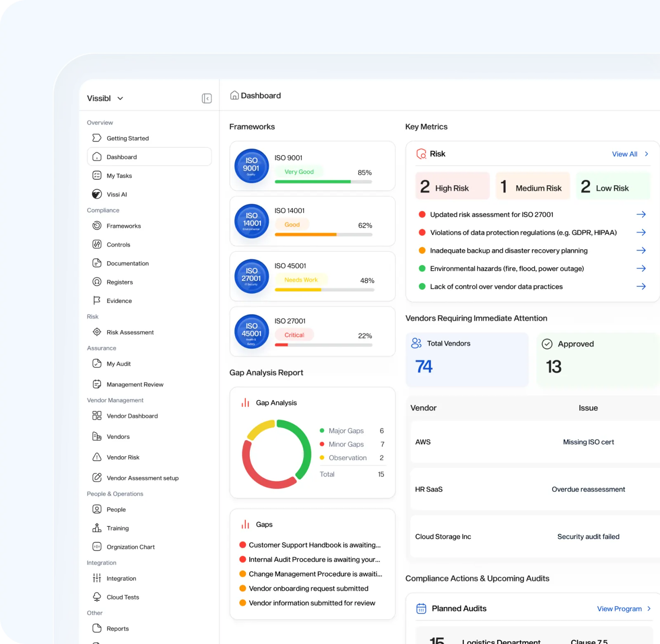Open arrow for Environmental hazards risk
This screenshot has width=660, height=644.
[x=641, y=269]
